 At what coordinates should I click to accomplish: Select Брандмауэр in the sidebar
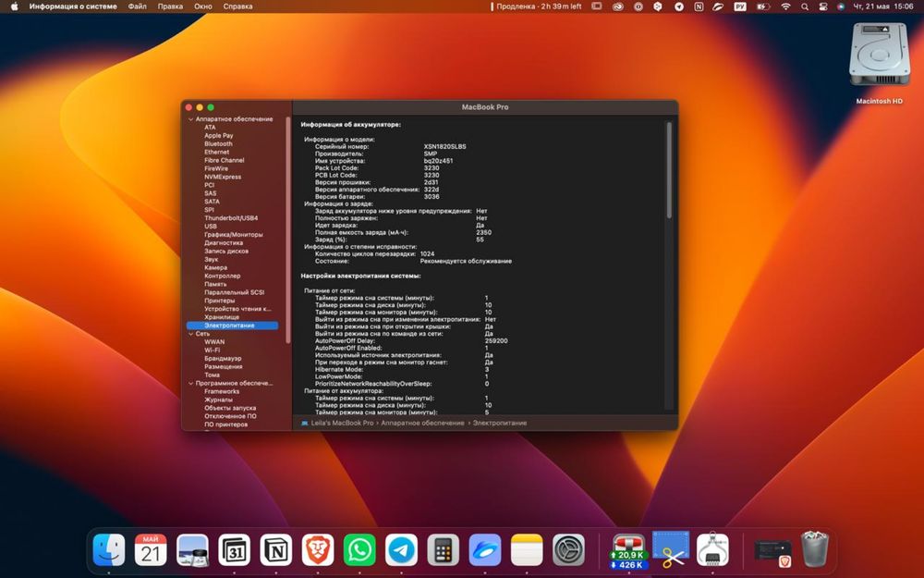click(223, 359)
